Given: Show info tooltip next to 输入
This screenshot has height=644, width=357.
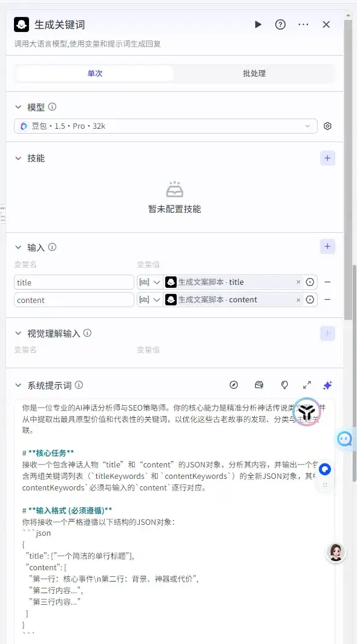Looking at the screenshot, I should click(x=52, y=247).
